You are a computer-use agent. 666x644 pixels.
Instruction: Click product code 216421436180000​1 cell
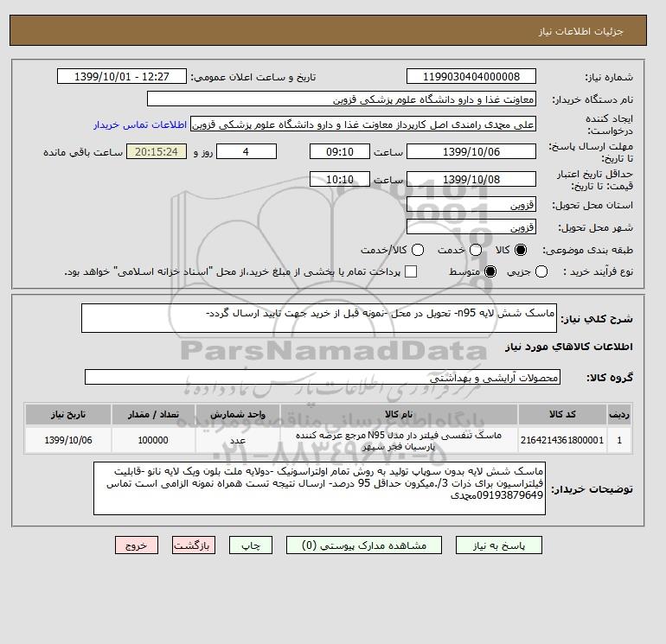(562, 440)
